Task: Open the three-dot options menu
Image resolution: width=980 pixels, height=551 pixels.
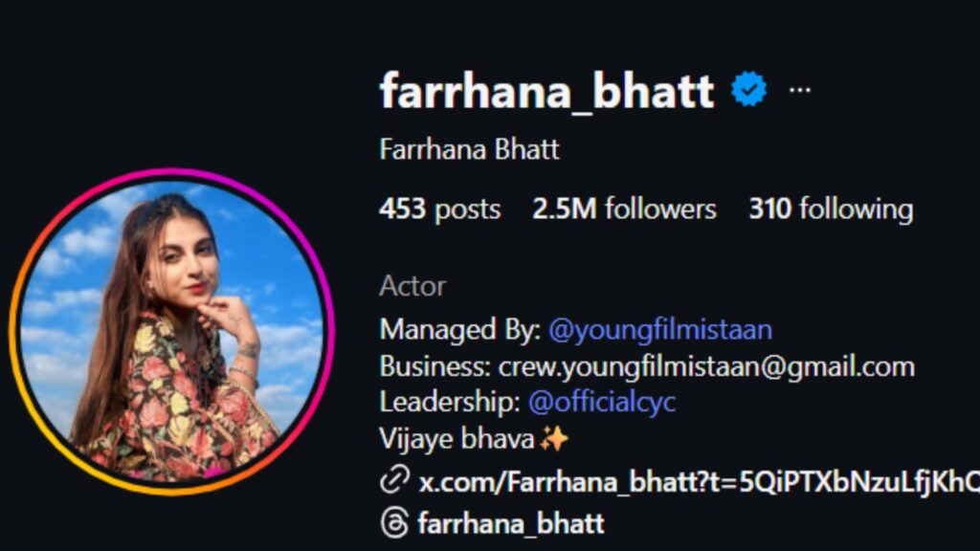Action: [x=799, y=90]
